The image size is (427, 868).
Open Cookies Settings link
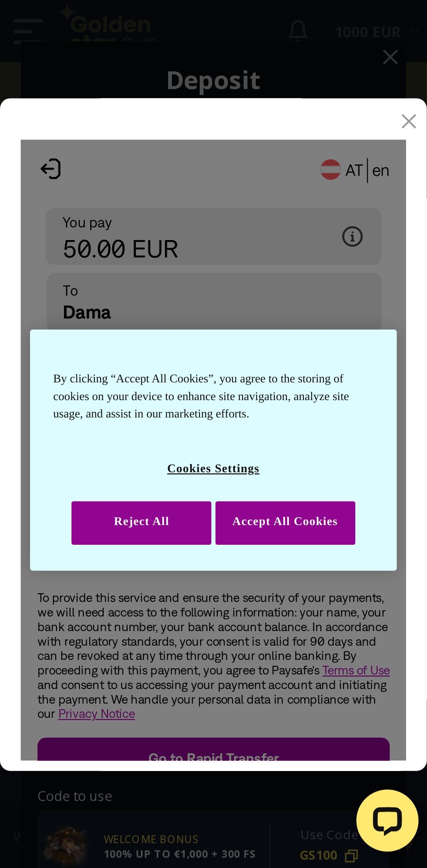pos(213,468)
